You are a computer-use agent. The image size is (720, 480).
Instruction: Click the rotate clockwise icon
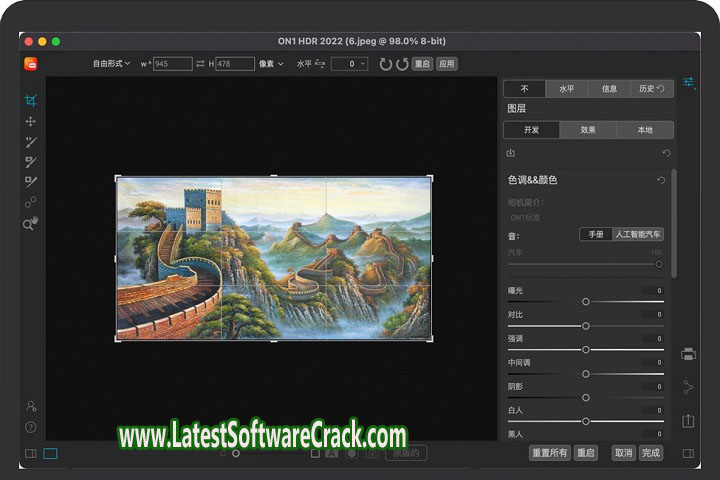pyautogui.click(x=386, y=64)
